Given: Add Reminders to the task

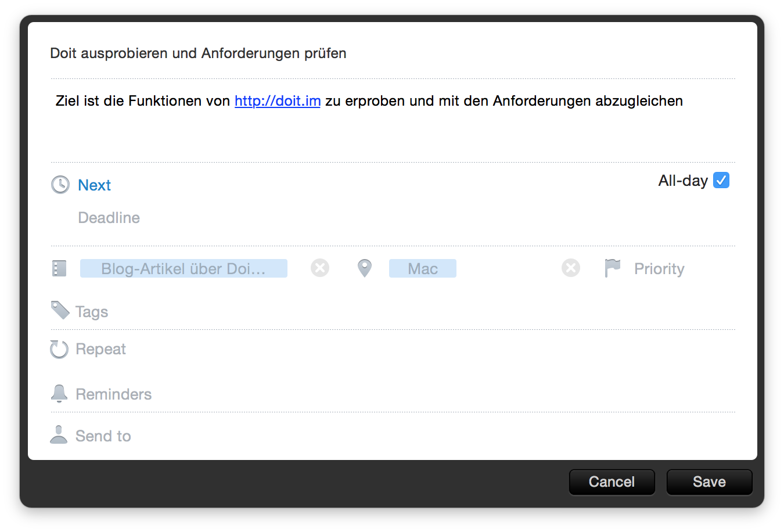Looking at the screenshot, I should [x=114, y=394].
